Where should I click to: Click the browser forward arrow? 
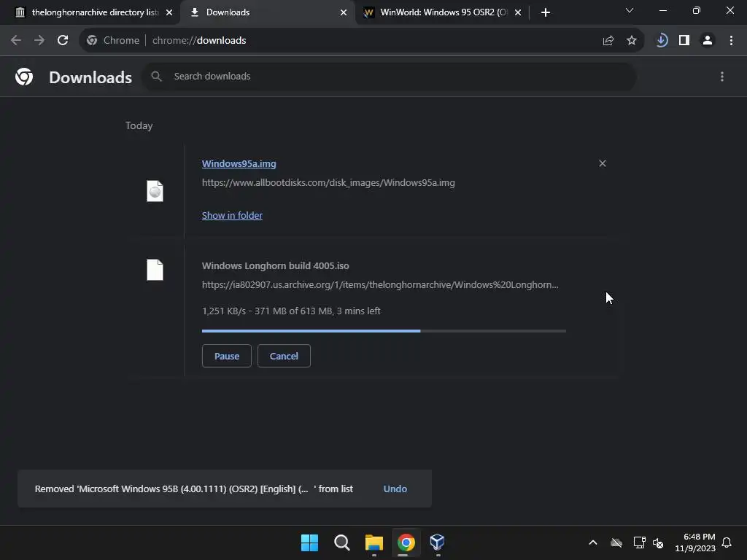(39, 41)
